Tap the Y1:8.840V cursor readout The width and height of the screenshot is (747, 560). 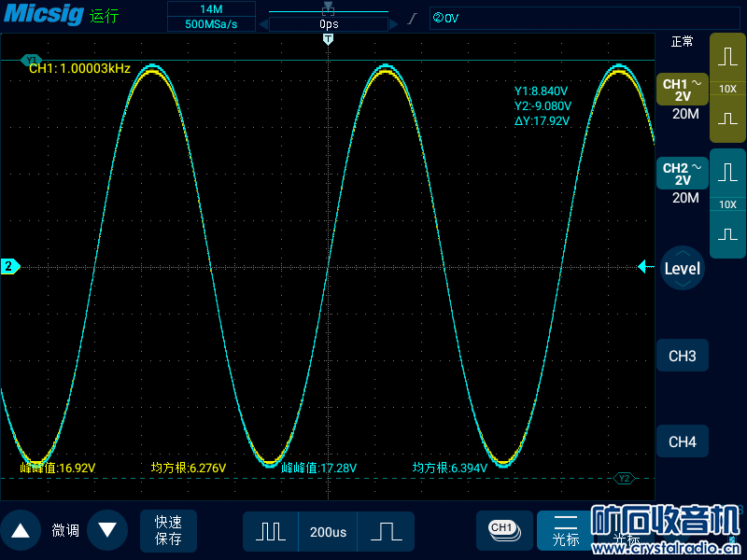[x=542, y=91]
